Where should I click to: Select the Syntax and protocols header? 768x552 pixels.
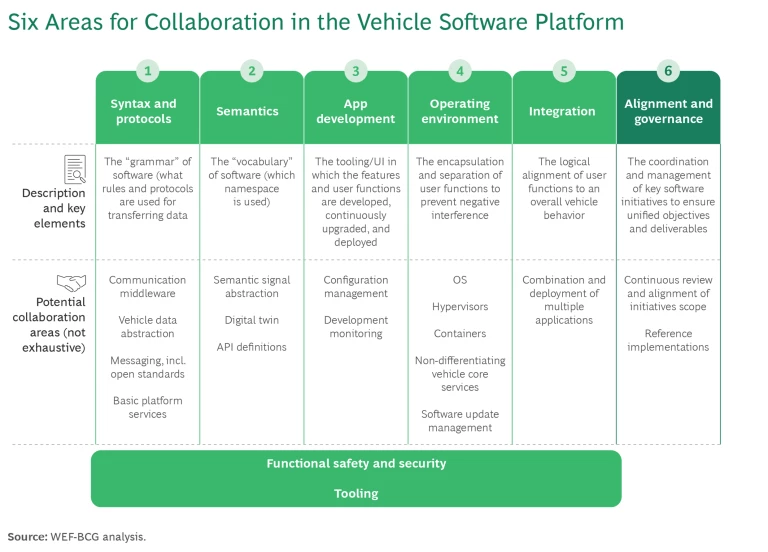143,111
